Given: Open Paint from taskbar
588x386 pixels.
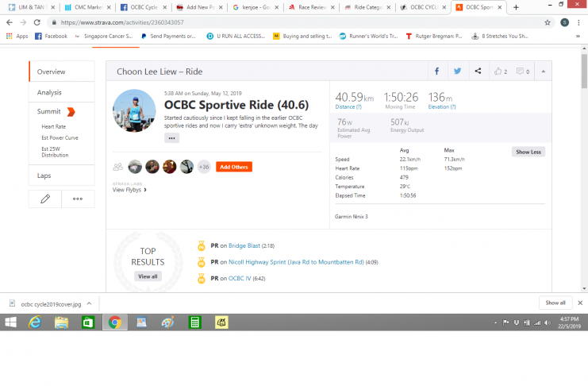Looking at the screenshot, I should tap(168, 322).
